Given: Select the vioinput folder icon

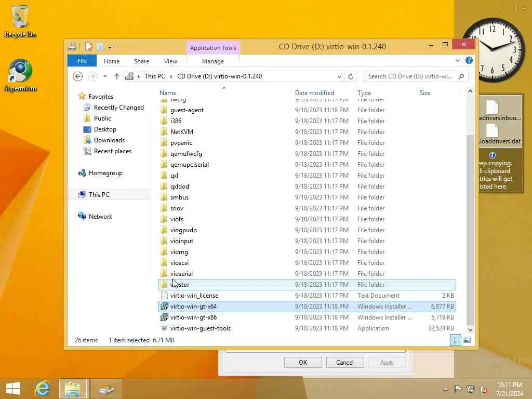Looking at the screenshot, I should click(164, 241).
